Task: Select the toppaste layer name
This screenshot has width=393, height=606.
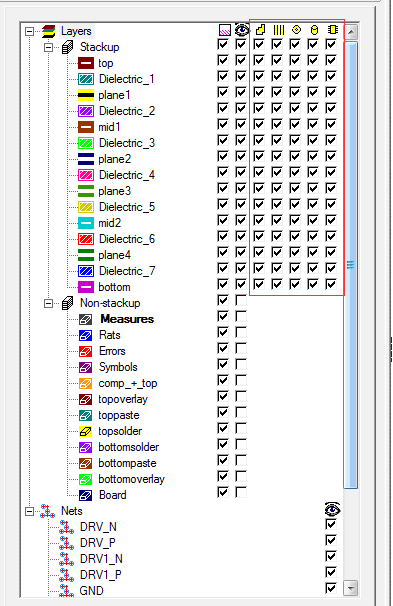Action: point(119,415)
